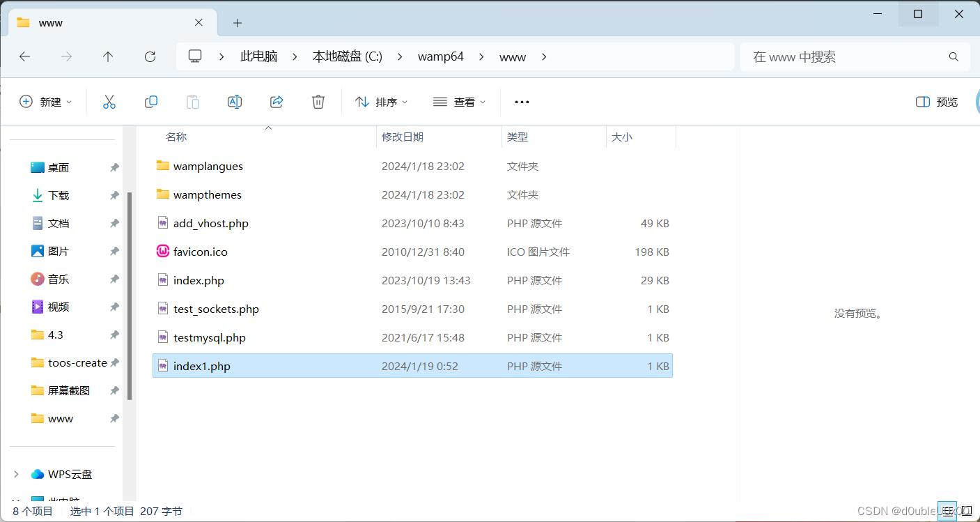980x522 pixels.
Task: Expand the WPS云盘 tree node
Action: pyautogui.click(x=17, y=474)
